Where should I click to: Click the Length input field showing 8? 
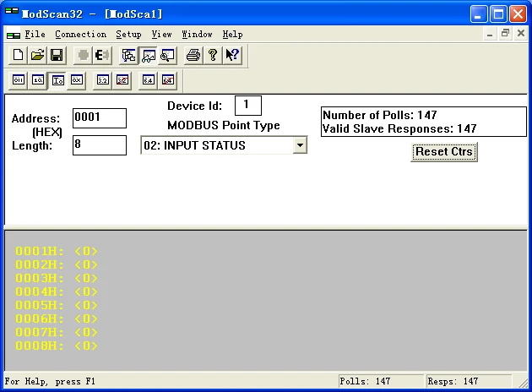(100, 145)
